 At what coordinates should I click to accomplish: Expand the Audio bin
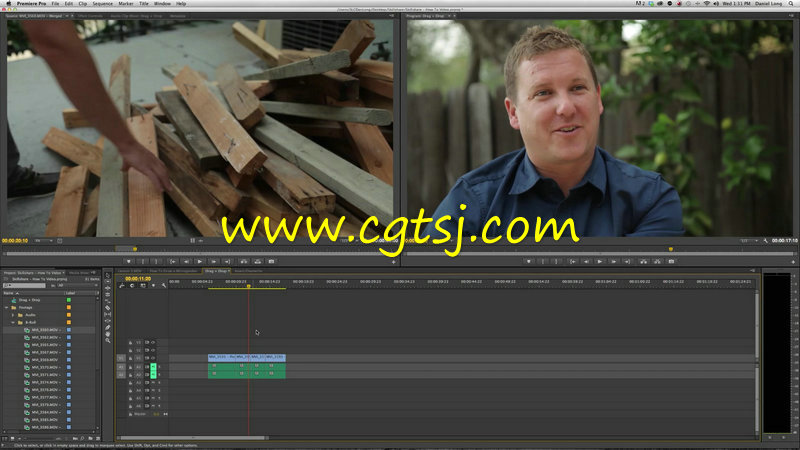pyautogui.click(x=13, y=315)
